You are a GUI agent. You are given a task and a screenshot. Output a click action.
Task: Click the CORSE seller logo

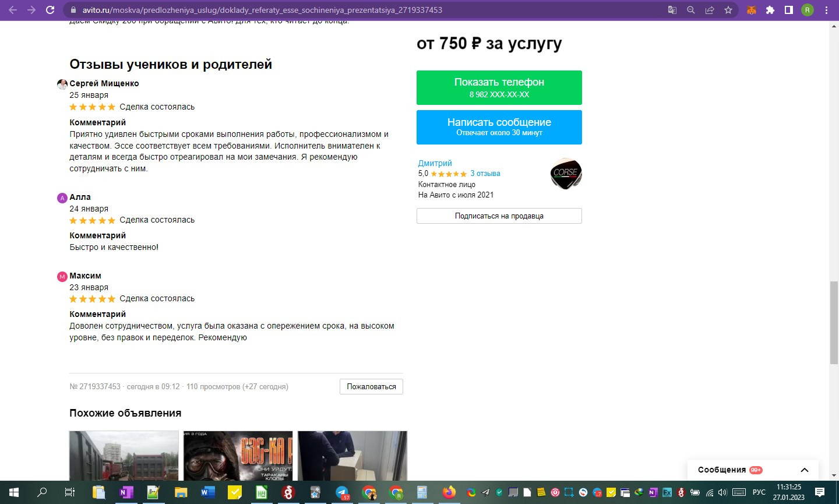[x=566, y=174]
